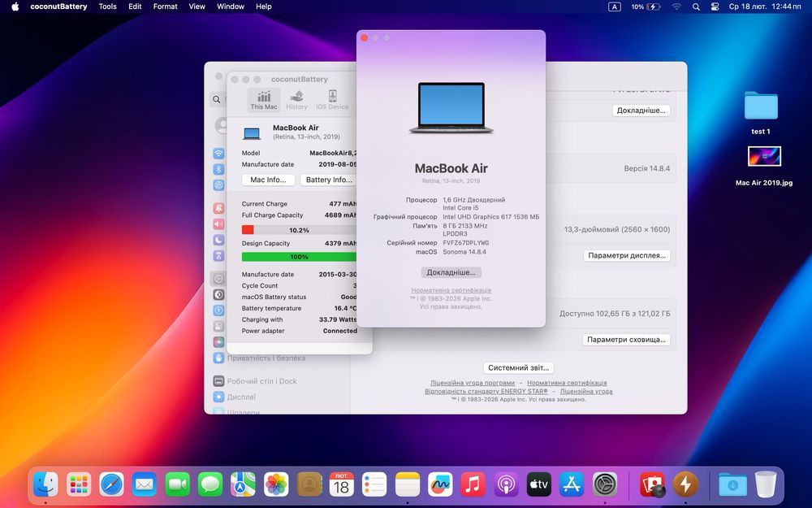812x508 pixels.
Task: Click the Системний звіт... button
Action: (x=519, y=367)
